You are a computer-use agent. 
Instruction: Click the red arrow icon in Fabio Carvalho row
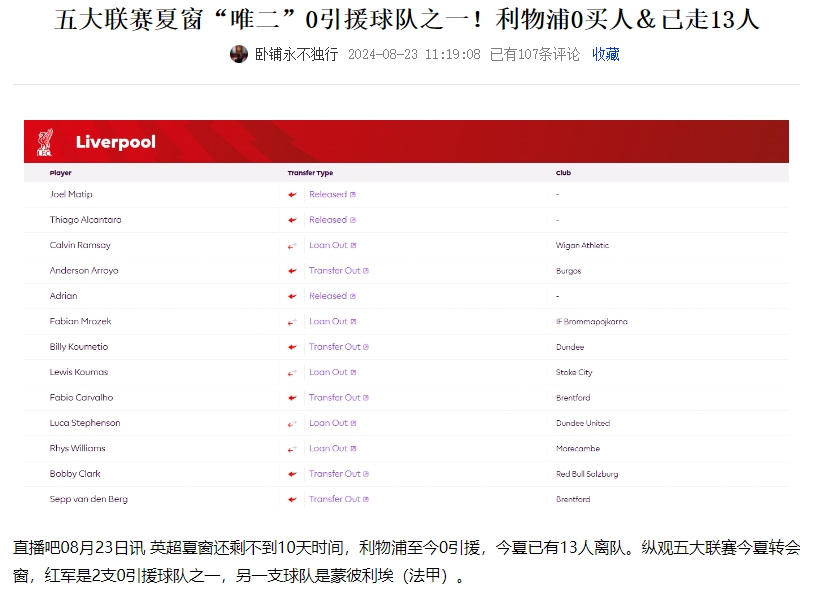point(292,398)
